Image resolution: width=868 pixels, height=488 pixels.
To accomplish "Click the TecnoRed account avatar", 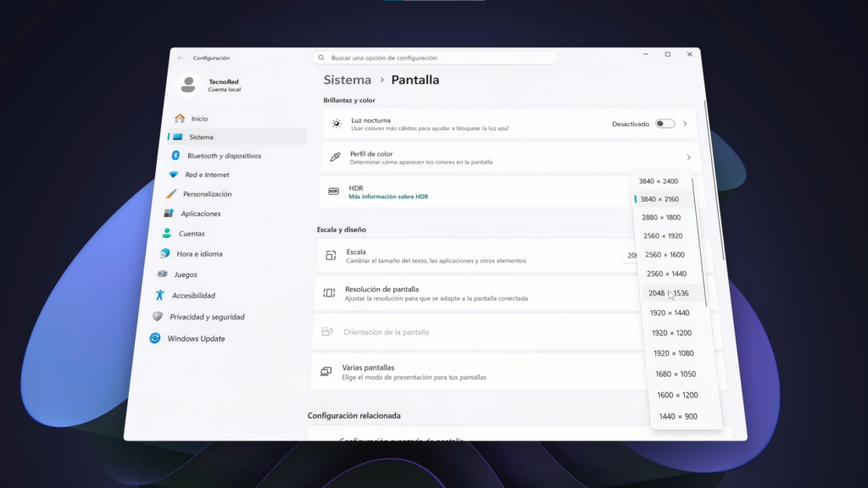I will click(x=188, y=85).
